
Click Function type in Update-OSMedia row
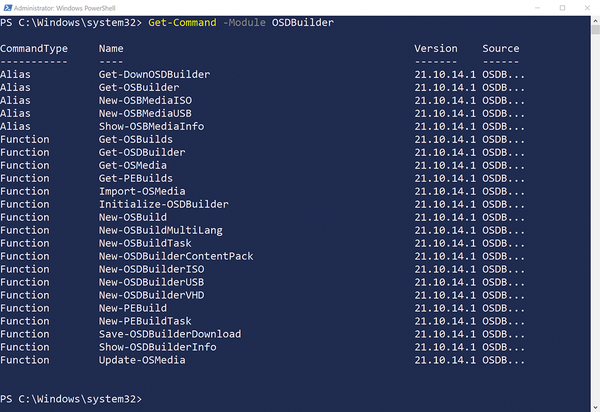tap(25, 360)
